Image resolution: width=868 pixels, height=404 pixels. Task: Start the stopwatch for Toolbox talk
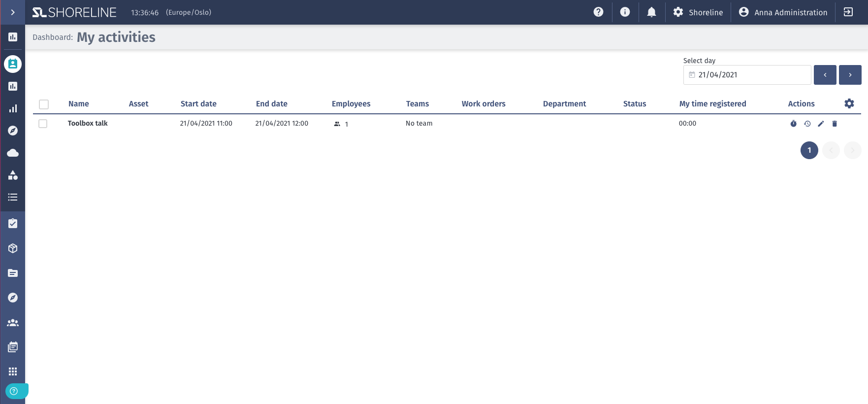[793, 124]
